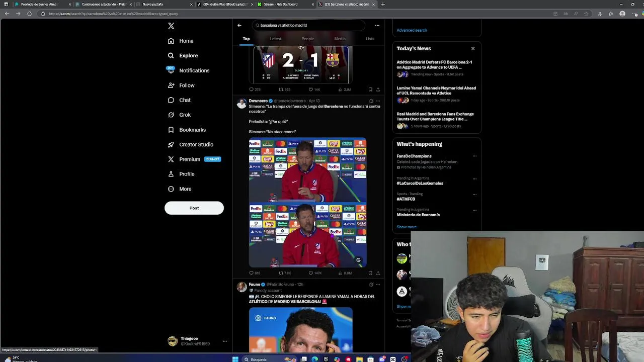Reload the page with the browser refresh icon
644x362 pixels.
point(29,14)
